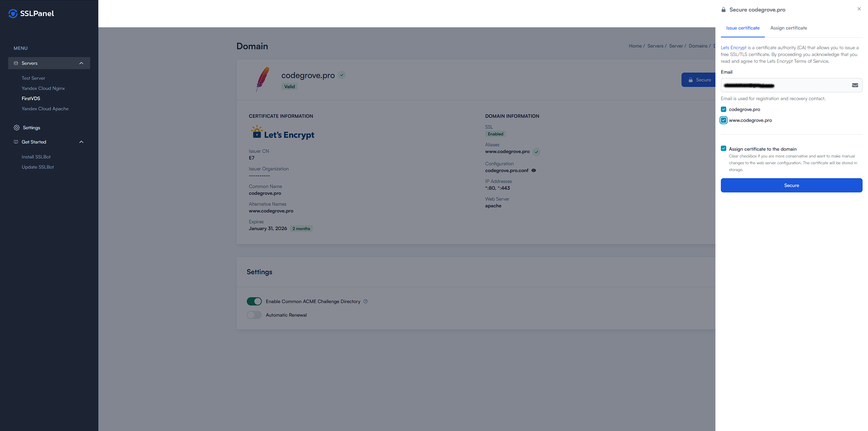Click the Settings gear icon in sidebar

(x=16, y=128)
